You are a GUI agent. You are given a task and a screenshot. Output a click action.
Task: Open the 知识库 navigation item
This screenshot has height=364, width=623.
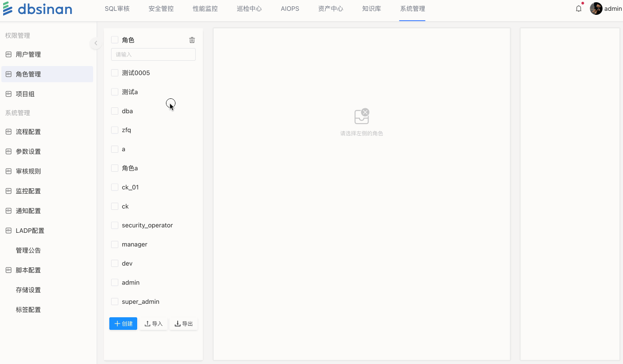[x=372, y=9]
